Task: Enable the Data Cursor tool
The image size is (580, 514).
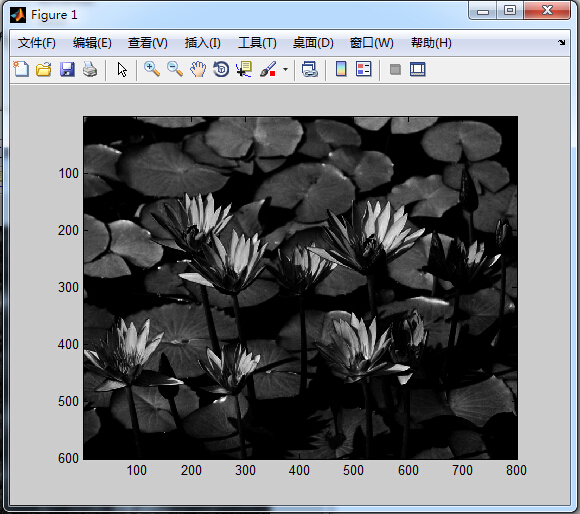Action: point(244,69)
